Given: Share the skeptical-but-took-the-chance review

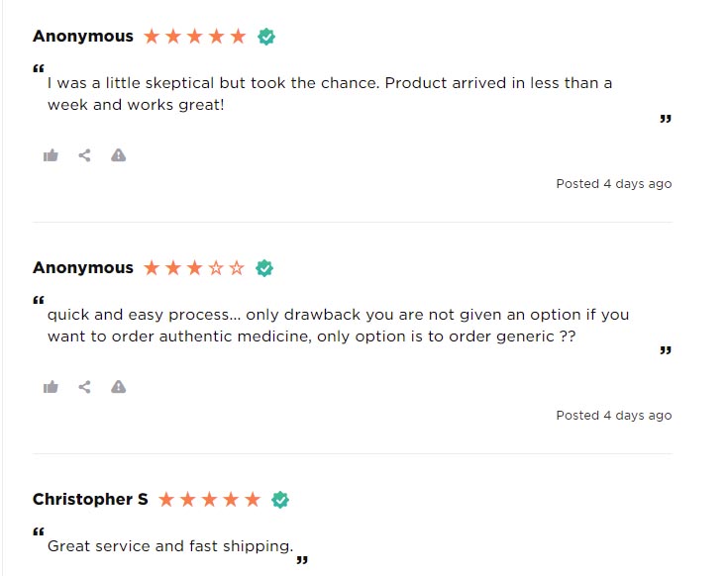Looking at the screenshot, I should [84, 155].
